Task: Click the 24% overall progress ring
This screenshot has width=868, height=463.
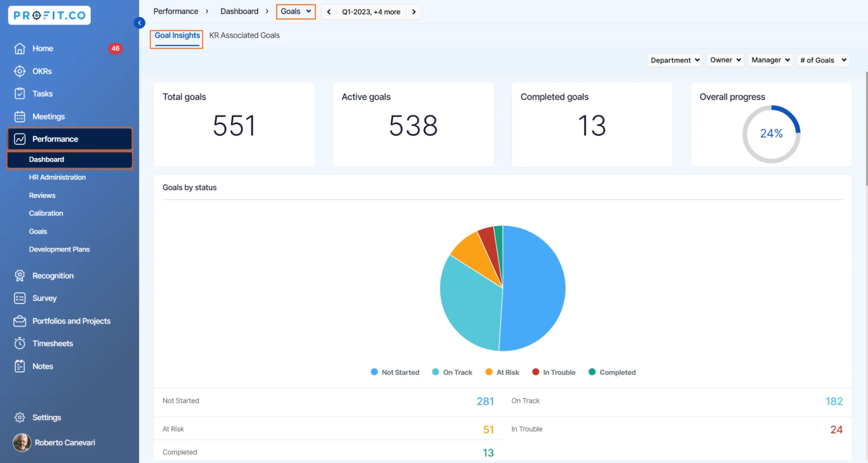Action: [x=771, y=134]
